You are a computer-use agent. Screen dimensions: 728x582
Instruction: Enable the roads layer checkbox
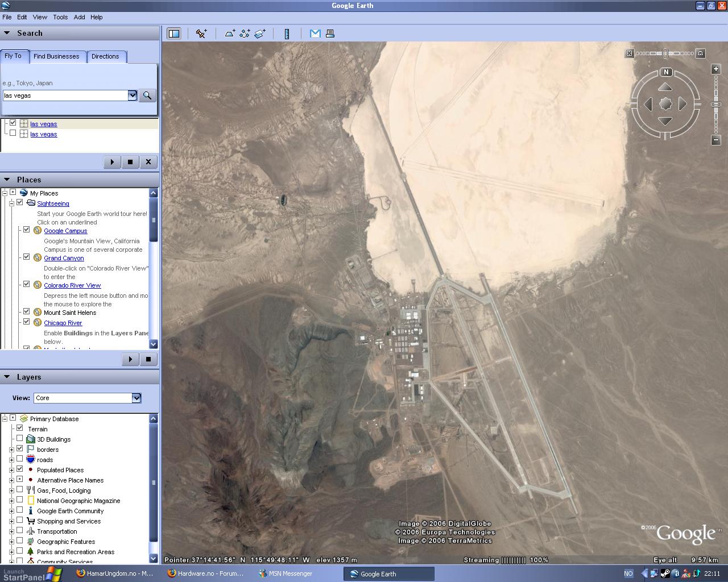(20, 459)
